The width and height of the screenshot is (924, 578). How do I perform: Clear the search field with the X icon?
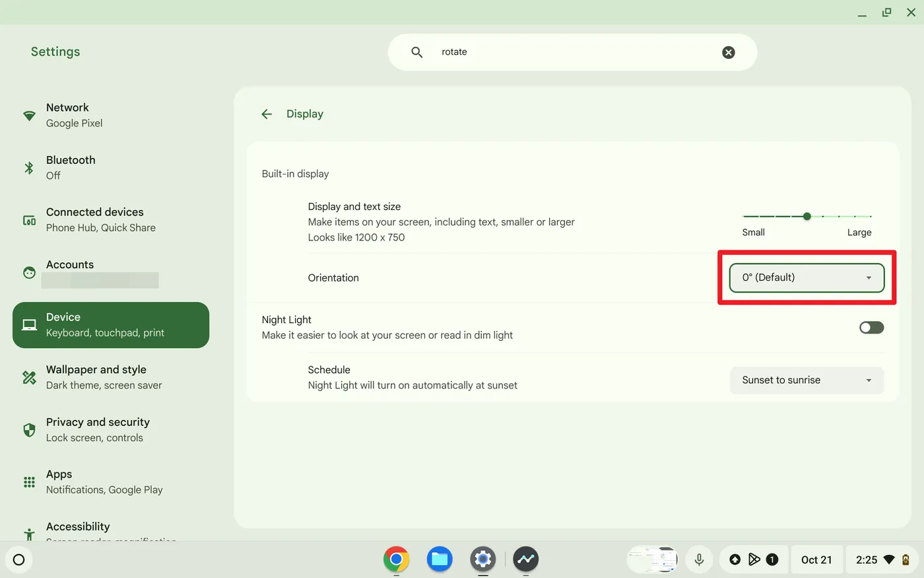pos(728,52)
